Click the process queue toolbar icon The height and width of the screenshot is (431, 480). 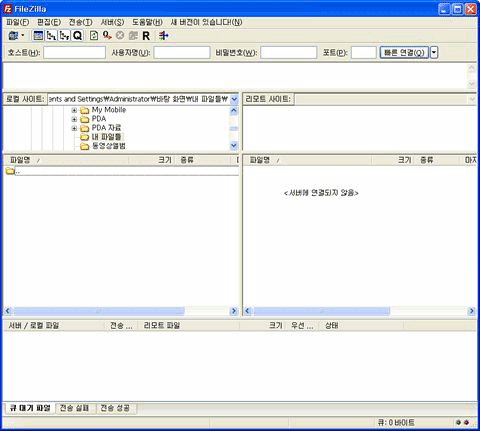pos(107,35)
